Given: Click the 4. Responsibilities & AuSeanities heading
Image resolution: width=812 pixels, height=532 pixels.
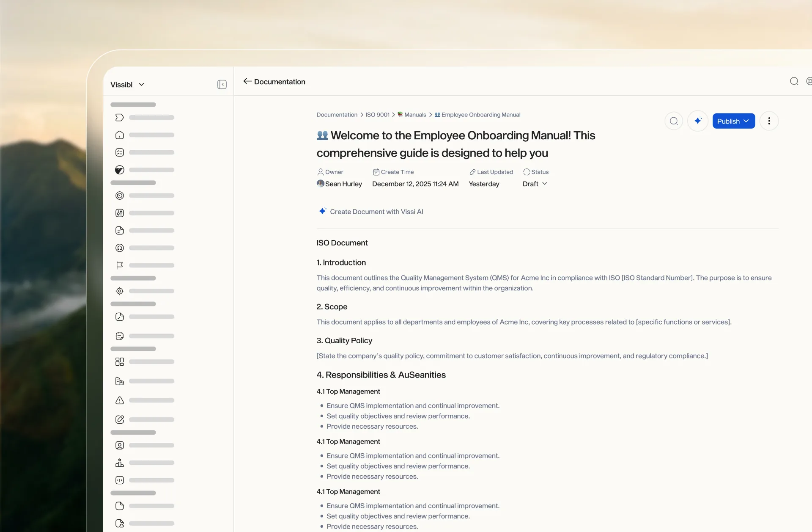Looking at the screenshot, I should pyautogui.click(x=381, y=375).
